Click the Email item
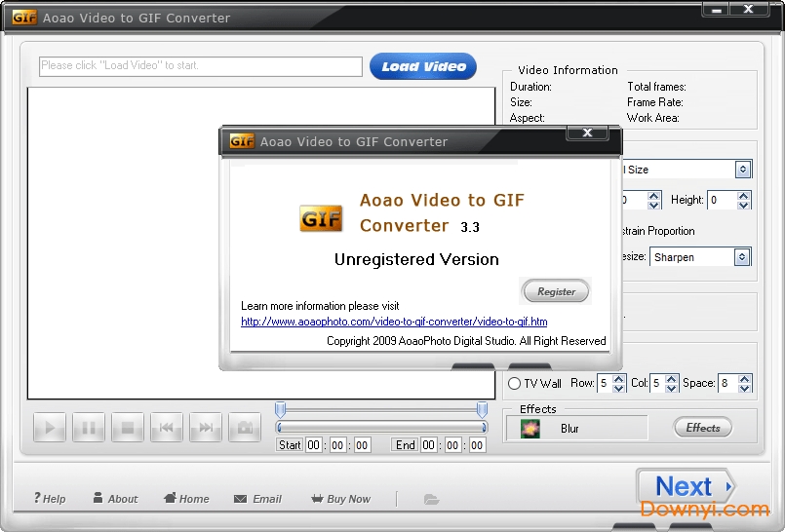Image resolution: width=785 pixels, height=532 pixels. click(x=257, y=499)
